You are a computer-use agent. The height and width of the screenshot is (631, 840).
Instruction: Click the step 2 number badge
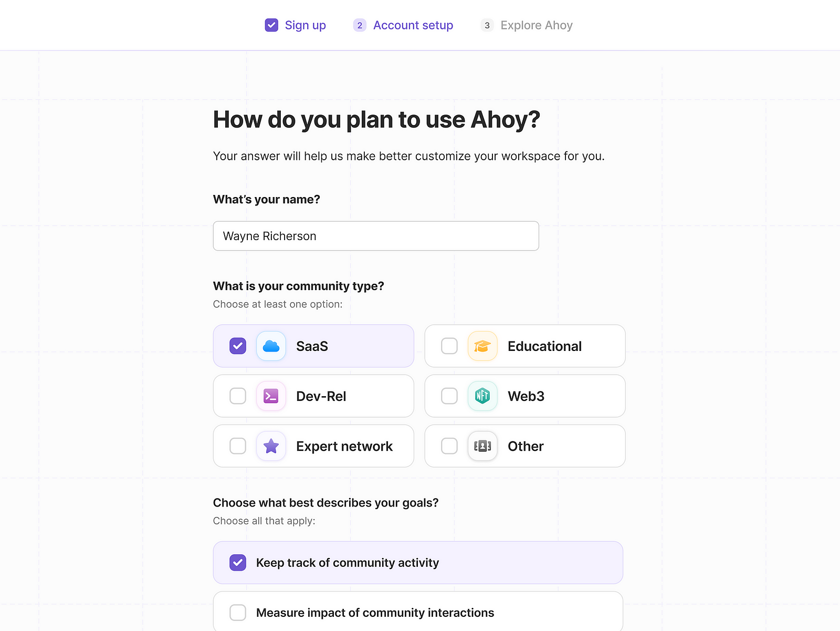point(360,25)
